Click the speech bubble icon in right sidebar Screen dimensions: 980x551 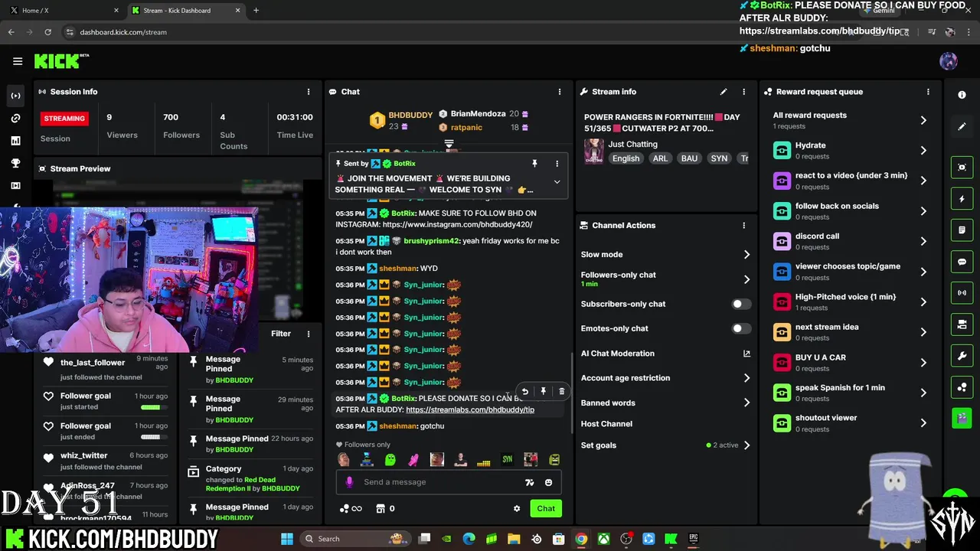pyautogui.click(x=962, y=262)
